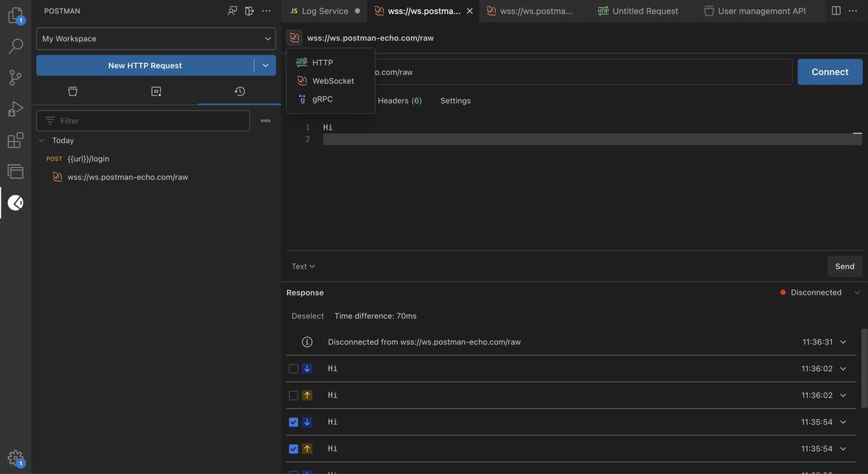Image resolution: width=868 pixels, height=474 pixels.
Task: Open the inactive wss://ws.postma... editor tab
Action: (x=535, y=11)
